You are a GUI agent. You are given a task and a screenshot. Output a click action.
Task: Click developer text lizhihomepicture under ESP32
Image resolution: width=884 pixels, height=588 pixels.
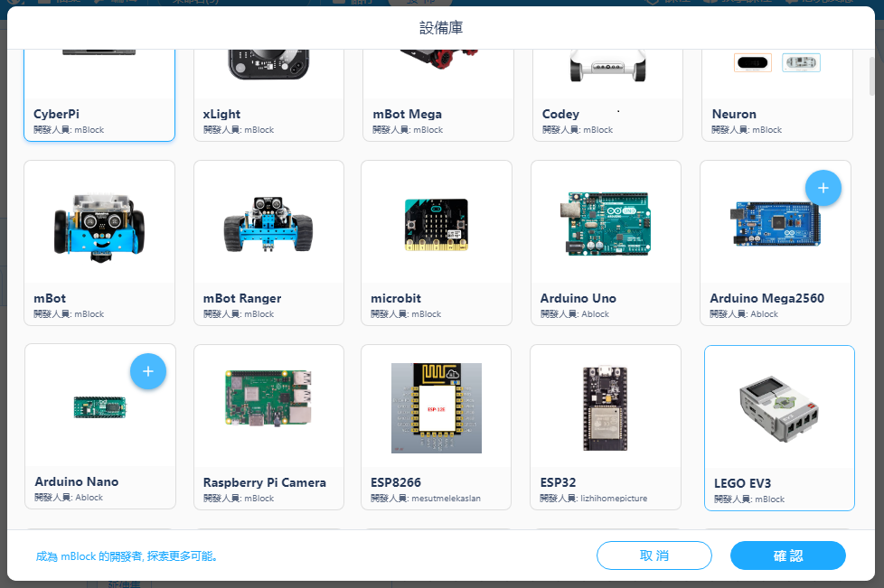coord(614,499)
